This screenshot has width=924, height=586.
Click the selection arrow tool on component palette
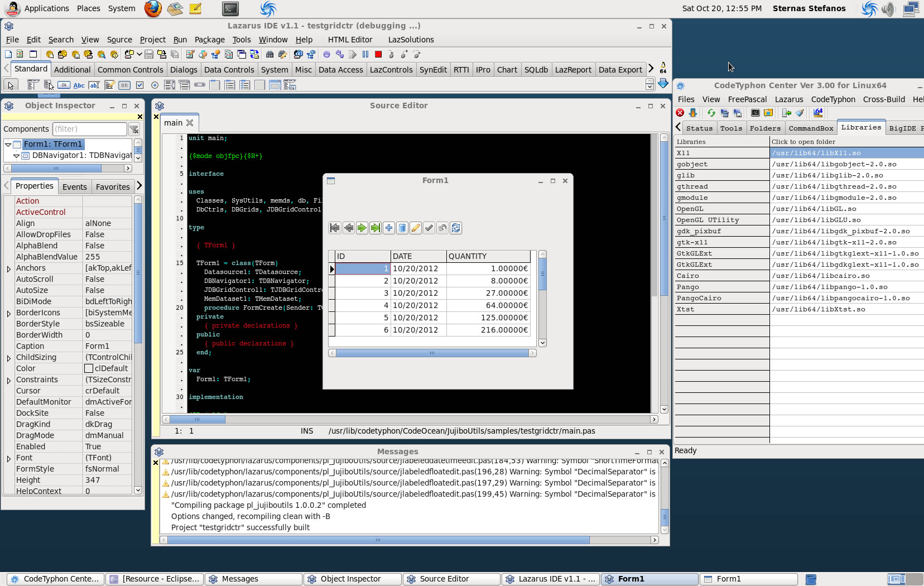tap(10, 85)
